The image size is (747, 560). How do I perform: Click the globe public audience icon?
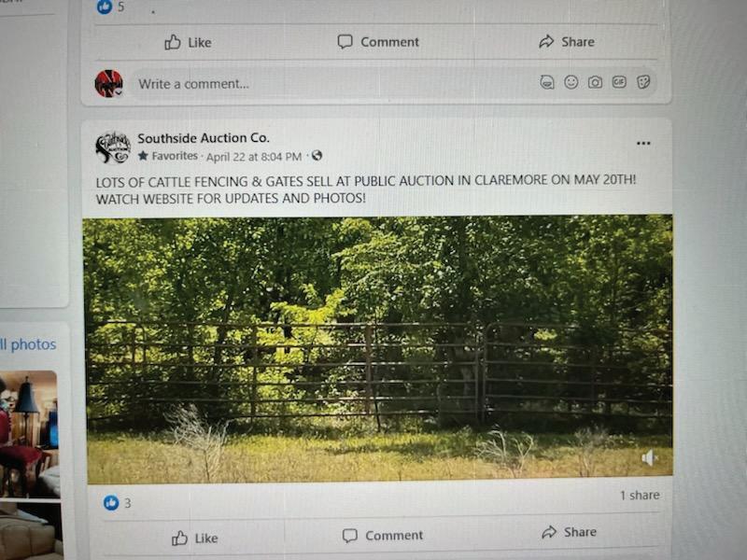(317, 156)
